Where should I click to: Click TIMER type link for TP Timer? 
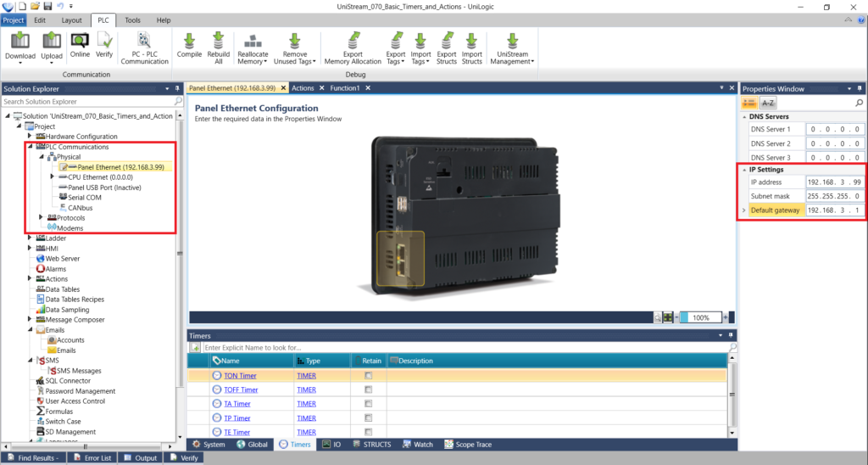click(306, 417)
